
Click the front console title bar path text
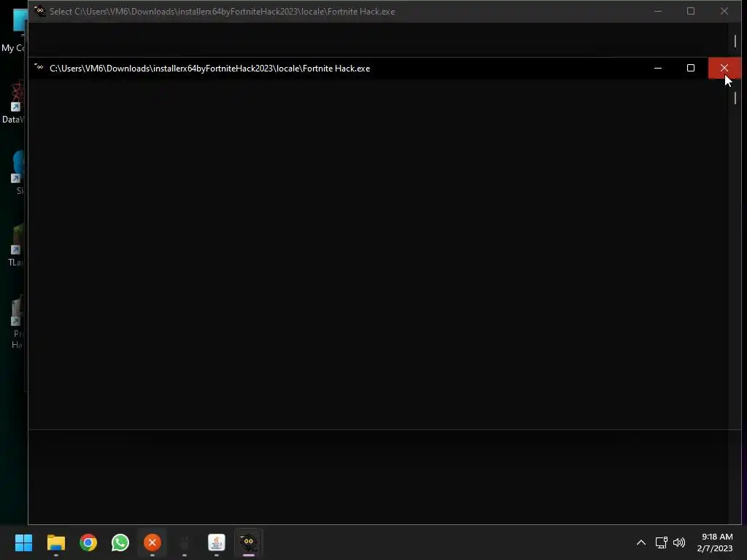tap(209, 69)
